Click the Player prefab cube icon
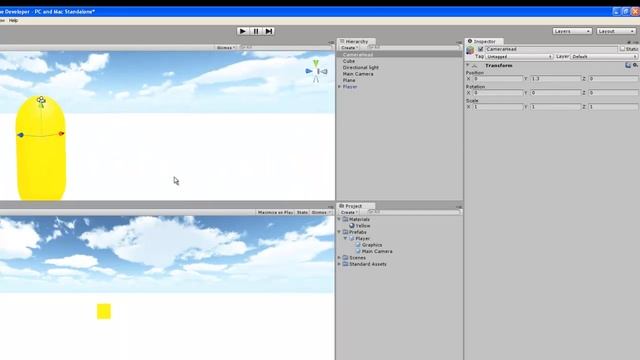 351,238
